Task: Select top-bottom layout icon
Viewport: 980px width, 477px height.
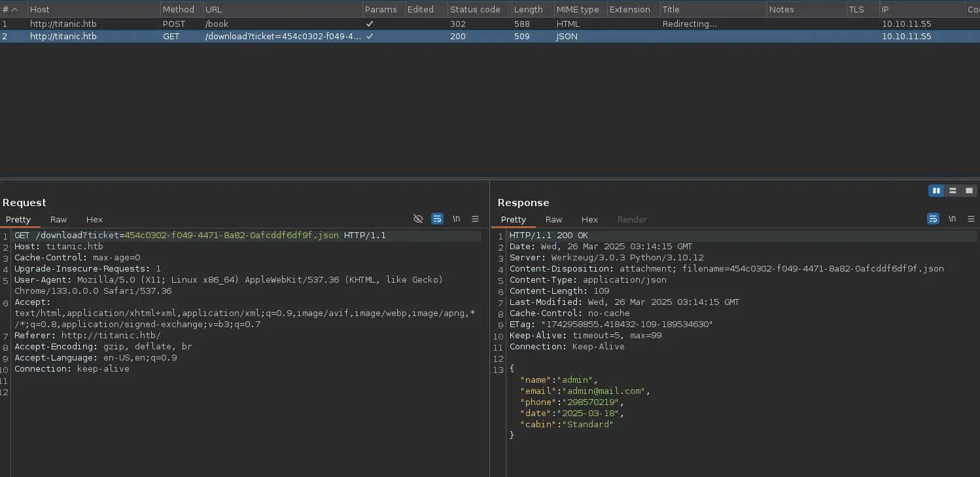Action: (953, 190)
